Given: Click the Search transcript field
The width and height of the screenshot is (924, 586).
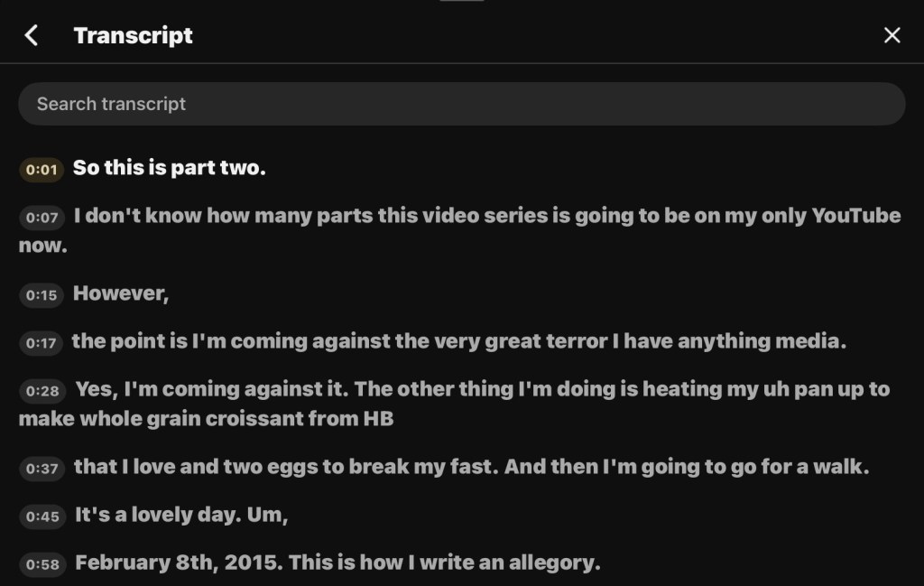Looking at the screenshot, I should pyautogui.click(x=461, y=104).
